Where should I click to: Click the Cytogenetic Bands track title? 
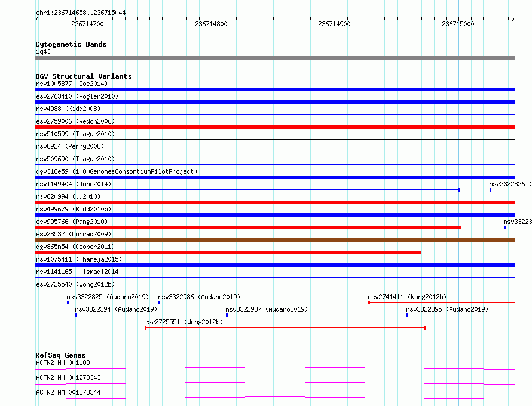click(71, 44)
